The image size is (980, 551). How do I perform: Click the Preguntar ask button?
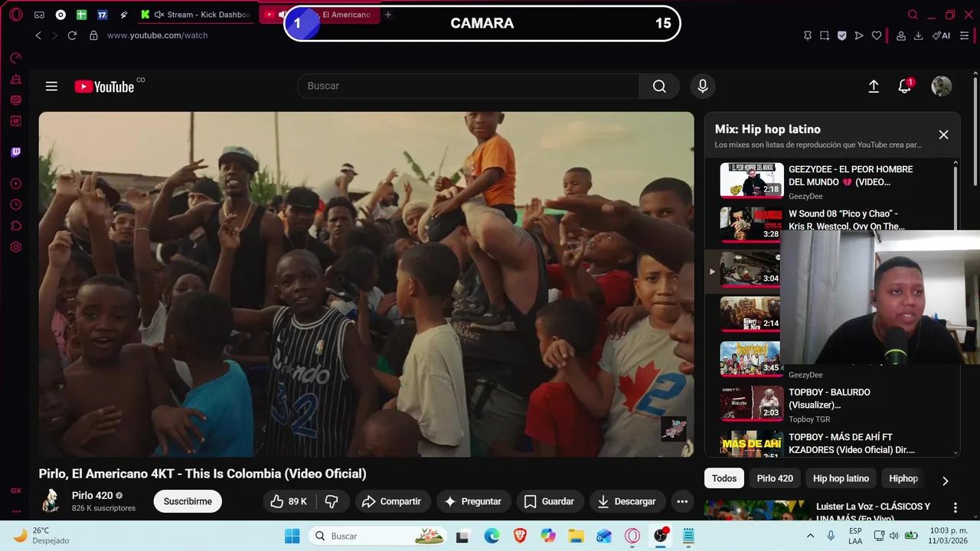point(472,501)
